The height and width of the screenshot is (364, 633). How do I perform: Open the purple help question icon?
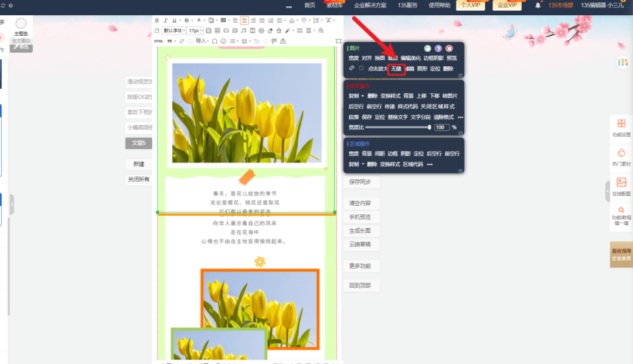tap(438, 49)
